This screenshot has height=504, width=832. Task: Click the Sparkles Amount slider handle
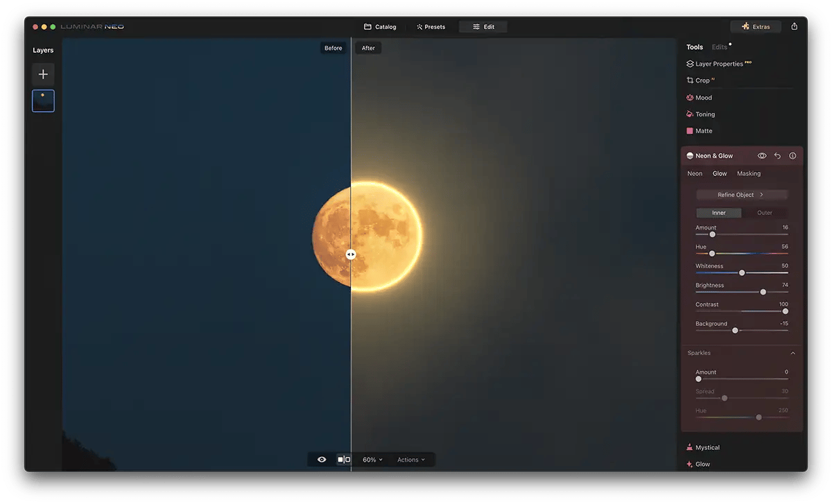(x=698, y=379)
